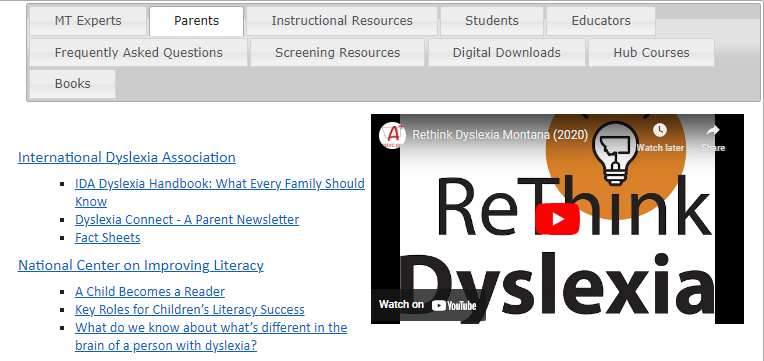
Task: Open A Child Becomes a Reader link
Action: pyautogui.click(x=150, y=292)
